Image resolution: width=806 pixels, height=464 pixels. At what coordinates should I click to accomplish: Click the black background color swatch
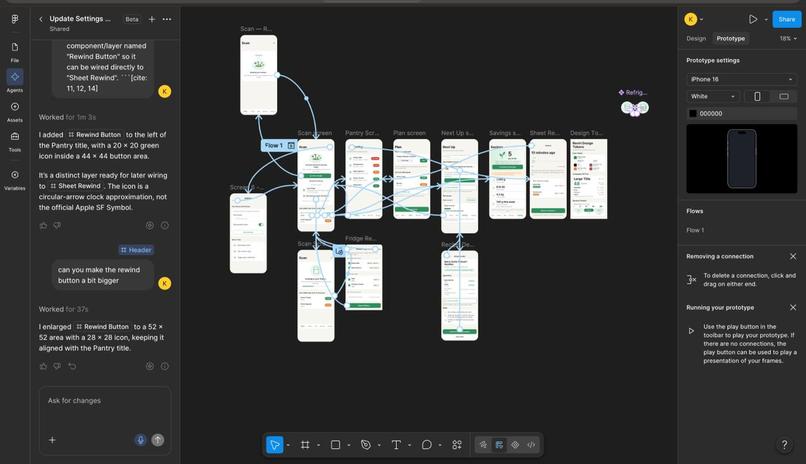(x=693, y=114)
